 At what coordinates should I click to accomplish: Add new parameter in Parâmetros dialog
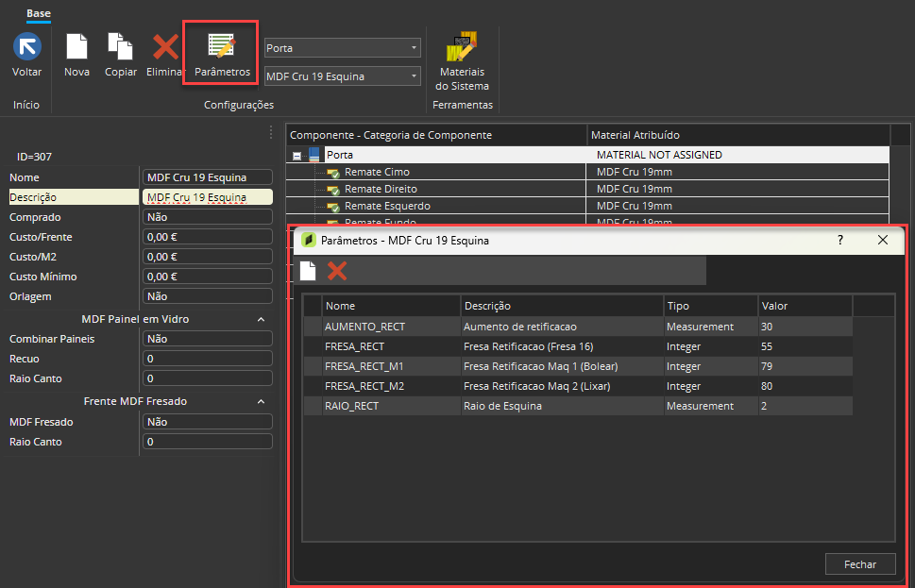tap(308, 271)
